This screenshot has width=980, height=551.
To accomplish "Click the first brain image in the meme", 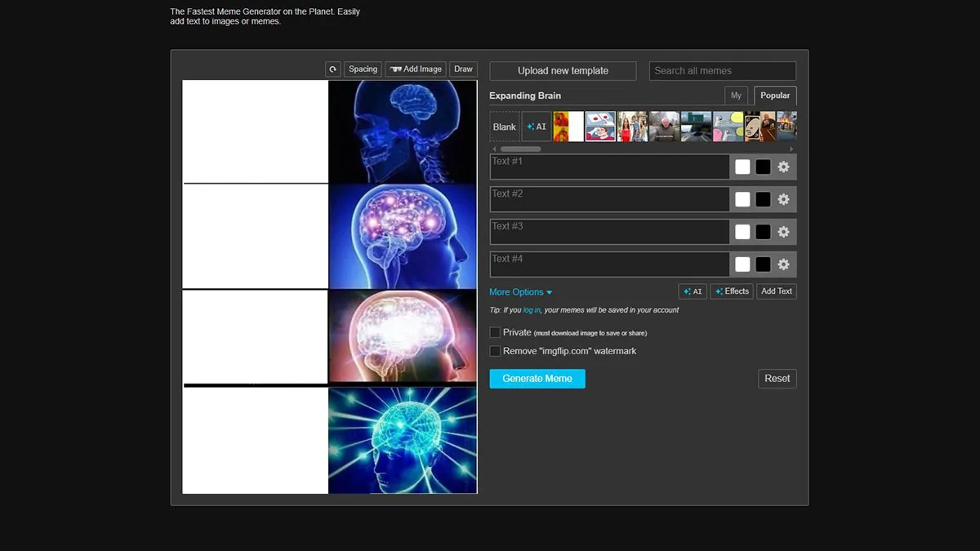I will click(x=403, y=131).
